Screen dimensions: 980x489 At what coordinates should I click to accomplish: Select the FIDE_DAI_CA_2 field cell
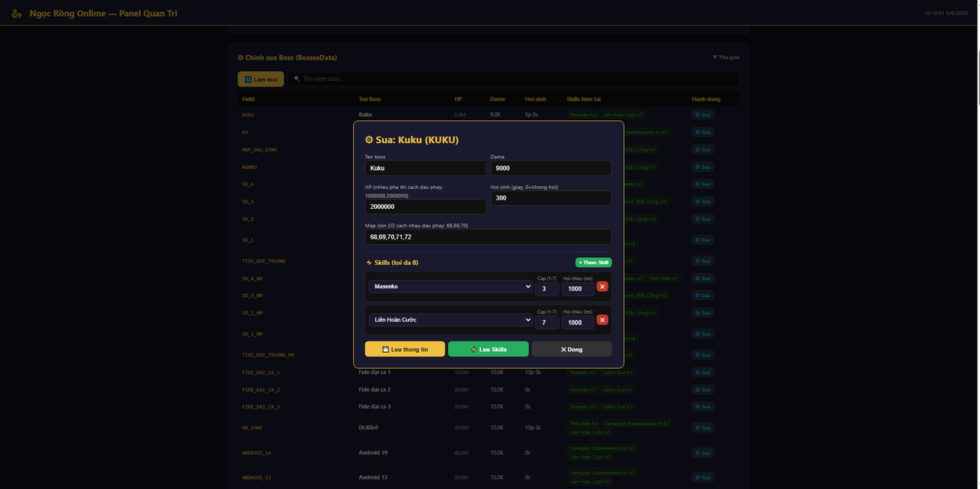click(x=260, y=390)
